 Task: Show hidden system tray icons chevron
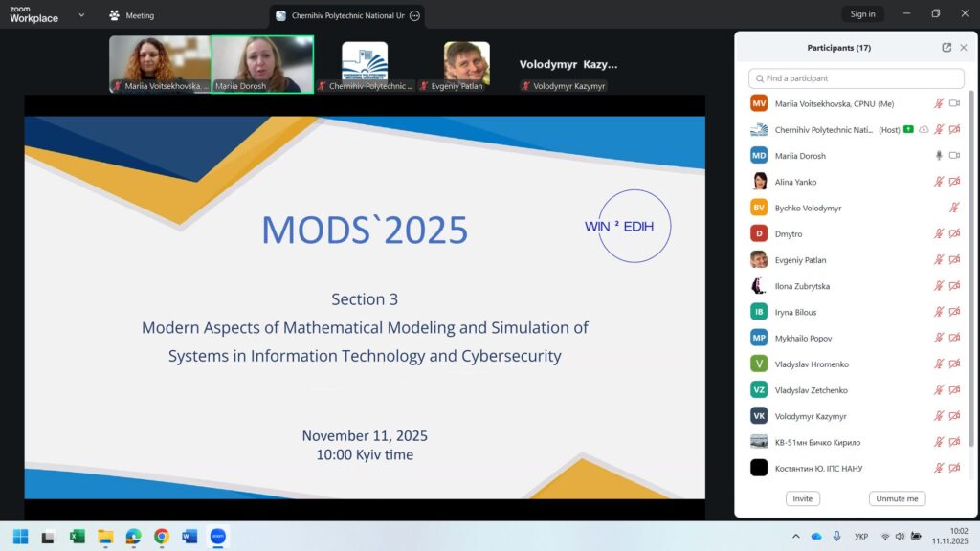(796, 537)
